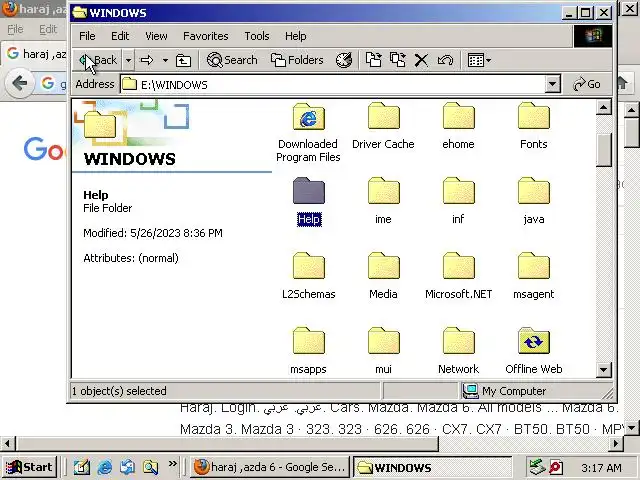Select the inf folder
Screen dimensions: 640x480
458,201
